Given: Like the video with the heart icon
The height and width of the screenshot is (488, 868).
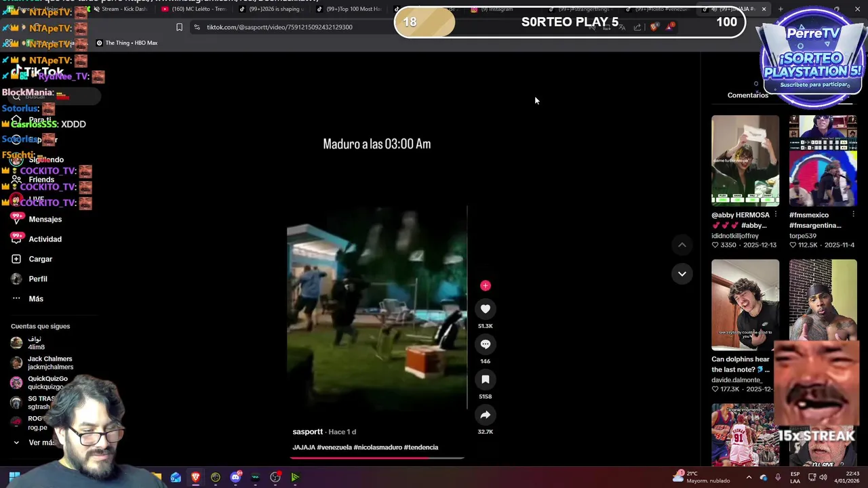Looking at the screenshot, I should [x=485, y=309].
